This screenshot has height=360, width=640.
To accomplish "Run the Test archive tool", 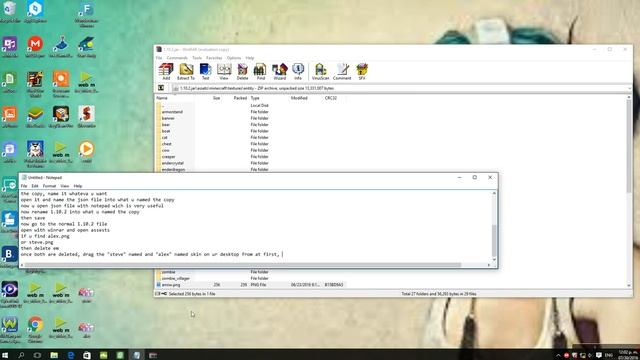I will click(205, 71).
